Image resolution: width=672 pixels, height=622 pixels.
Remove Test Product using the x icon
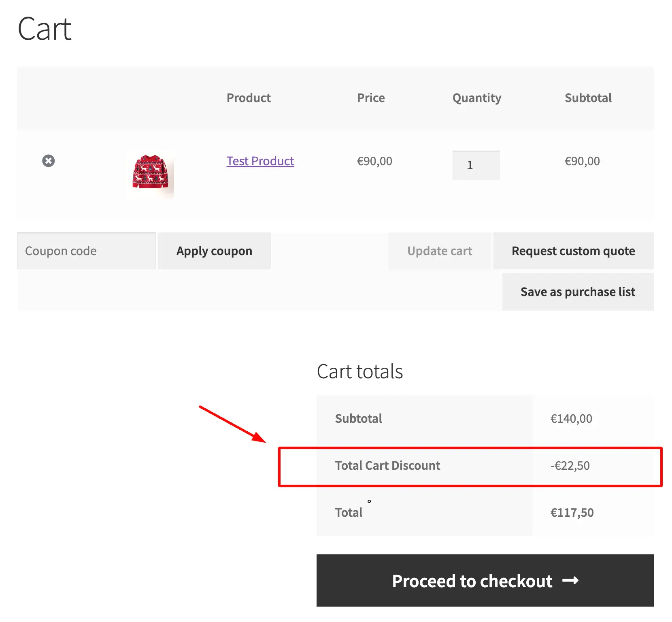pyautogui.click(x=49, y=161)
